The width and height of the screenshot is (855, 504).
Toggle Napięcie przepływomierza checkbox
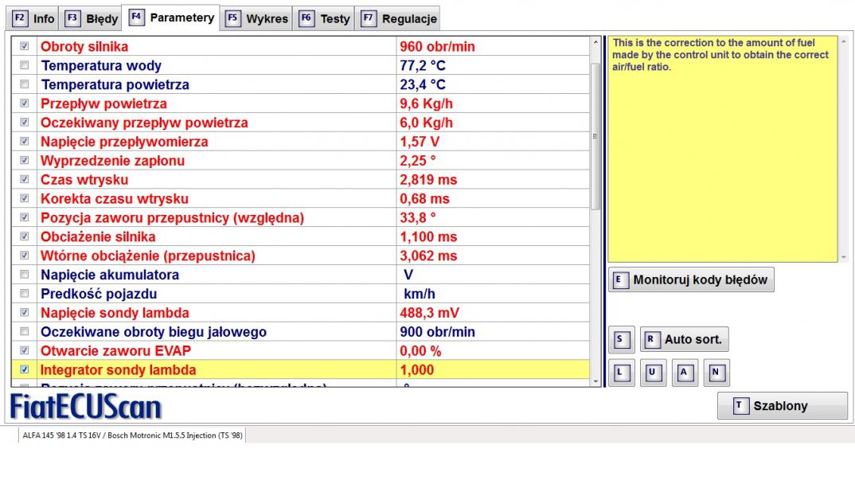point(25,141)
